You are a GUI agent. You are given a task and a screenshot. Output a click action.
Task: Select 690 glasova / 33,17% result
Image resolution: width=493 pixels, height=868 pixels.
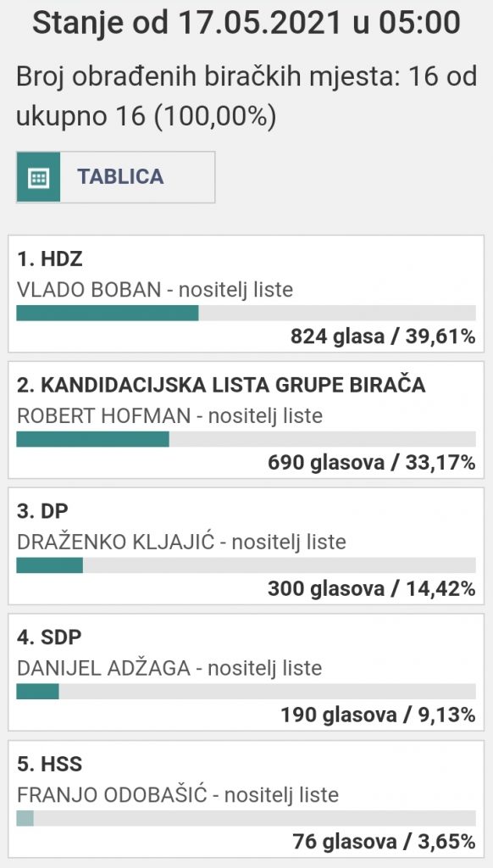pos(372,463)
